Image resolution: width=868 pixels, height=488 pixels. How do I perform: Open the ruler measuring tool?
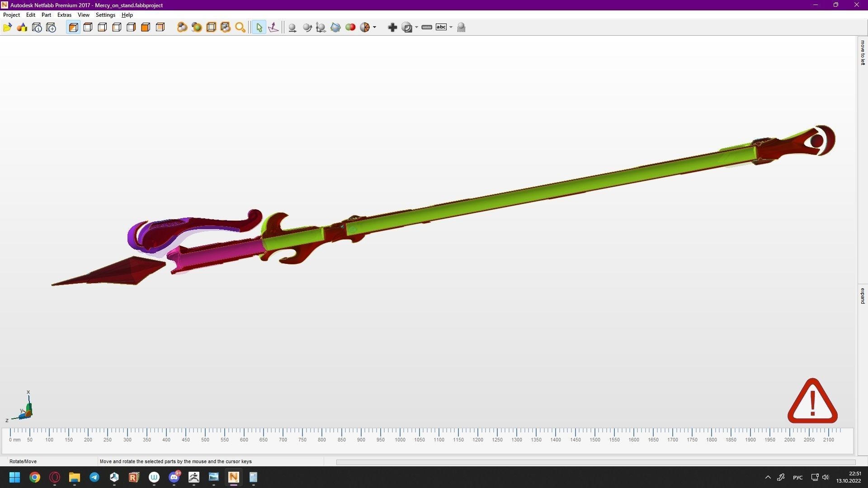point(426,28)
